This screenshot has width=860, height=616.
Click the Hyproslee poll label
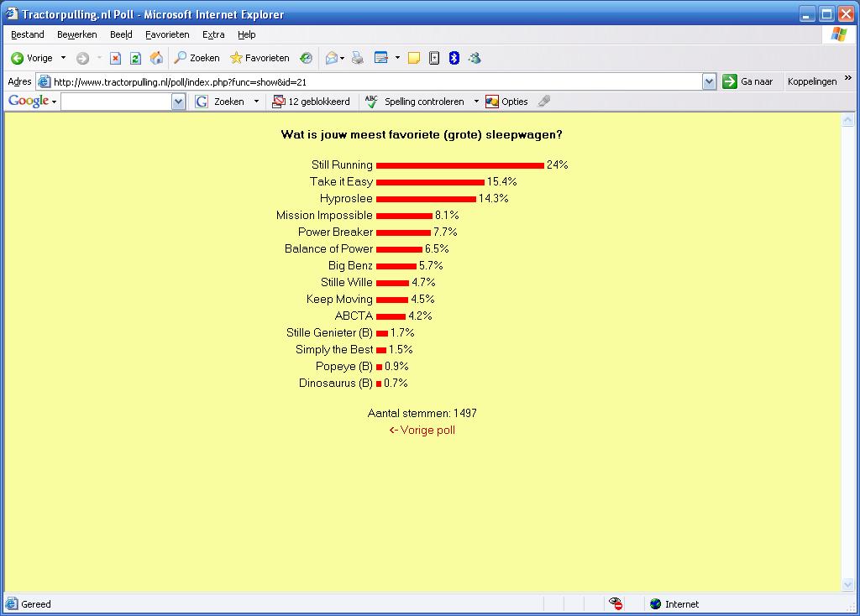coord(346,198)
